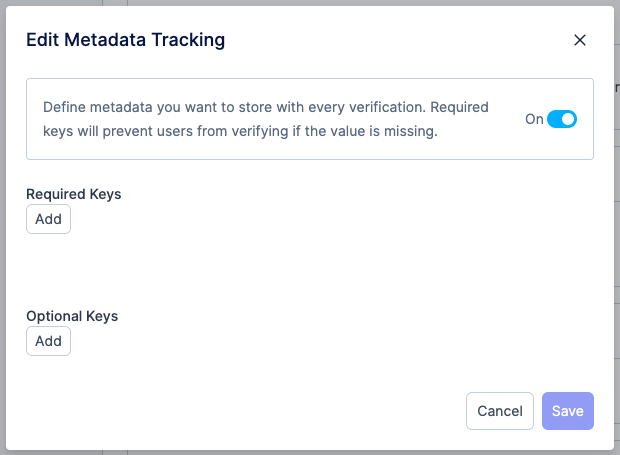This screenshot has height=455, width=620.
Task: Click the blue switch knob
Action: (x=568, y=119)
